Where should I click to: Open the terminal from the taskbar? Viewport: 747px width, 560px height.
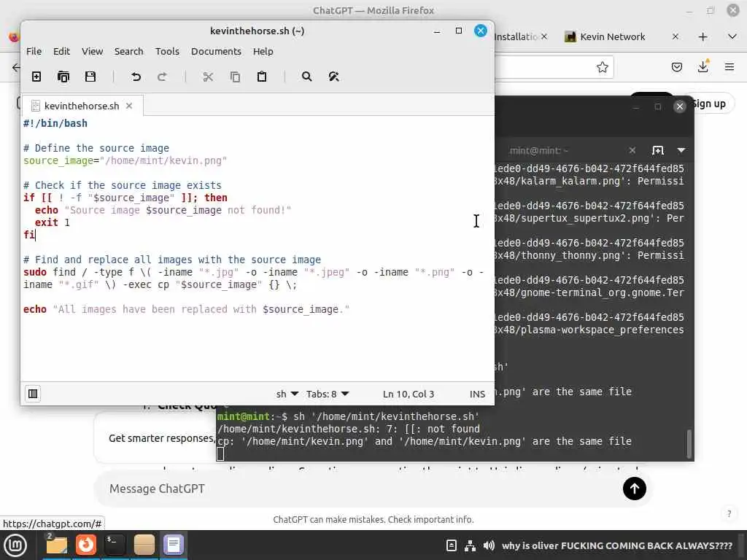[x=115, y=545]
